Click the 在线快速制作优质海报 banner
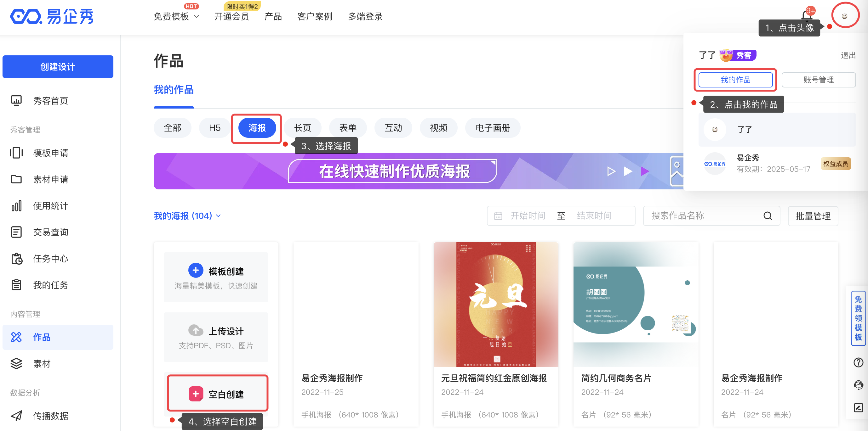Viewport: 868px width, 431px height. click(418, 171)
